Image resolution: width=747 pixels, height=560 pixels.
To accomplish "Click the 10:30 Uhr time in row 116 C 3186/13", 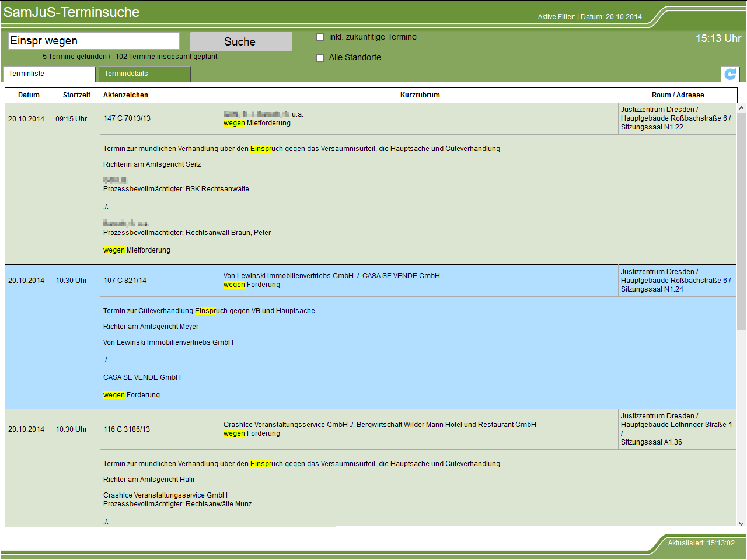I will (x=71, y=429).
